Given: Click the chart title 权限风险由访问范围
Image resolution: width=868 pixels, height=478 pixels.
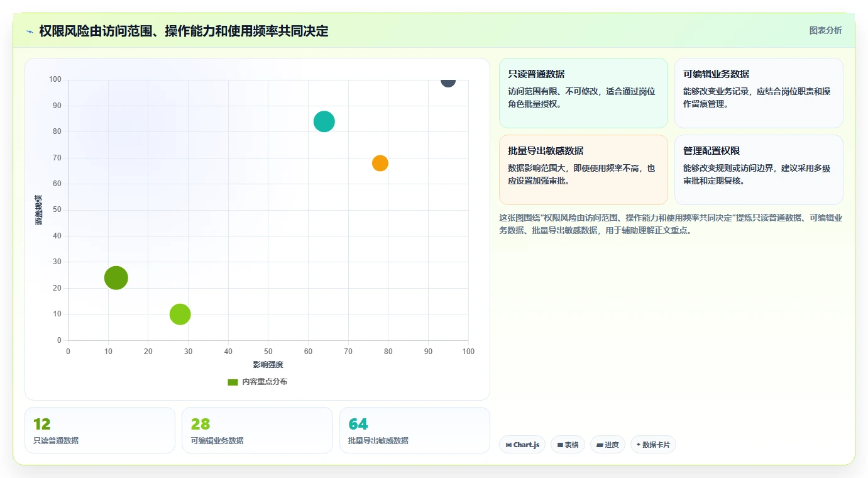Looking at the screenshot, I should coord(184,31).
